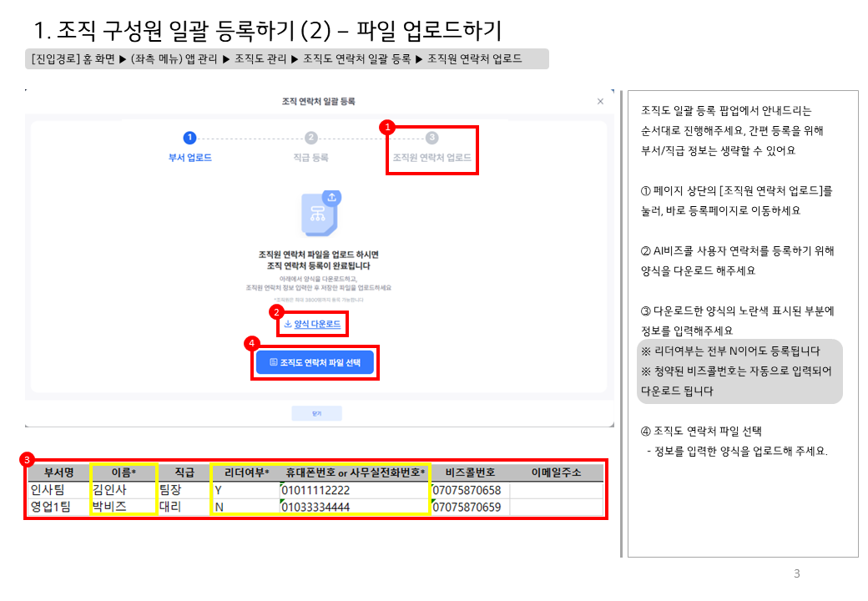Select the 김인사 name cell

pos(123,490)
